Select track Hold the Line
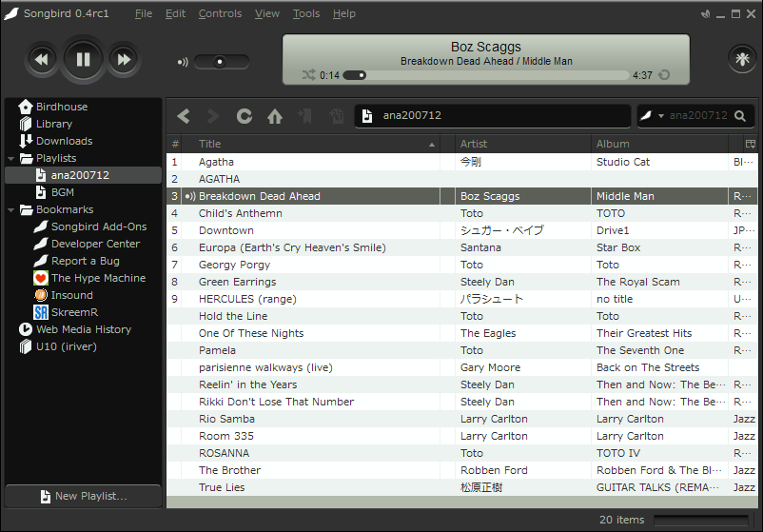The width and height of the screenshot is (763, 532). 461,316
